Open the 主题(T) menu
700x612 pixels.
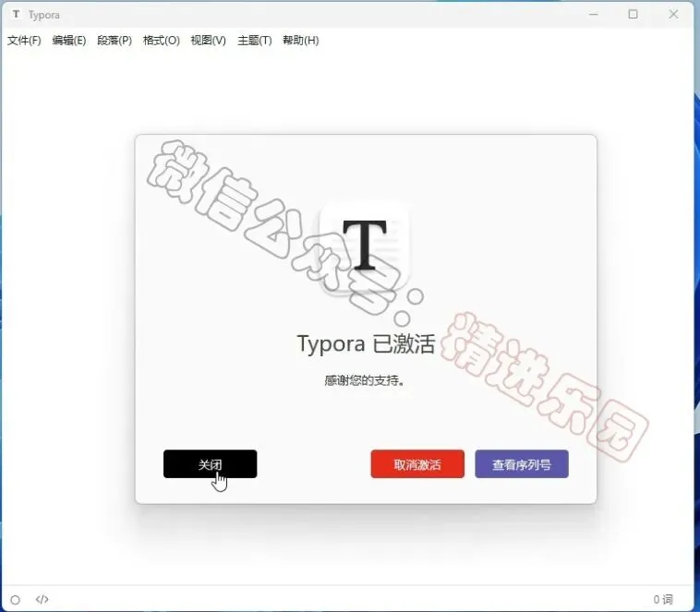tap(255, 41)
